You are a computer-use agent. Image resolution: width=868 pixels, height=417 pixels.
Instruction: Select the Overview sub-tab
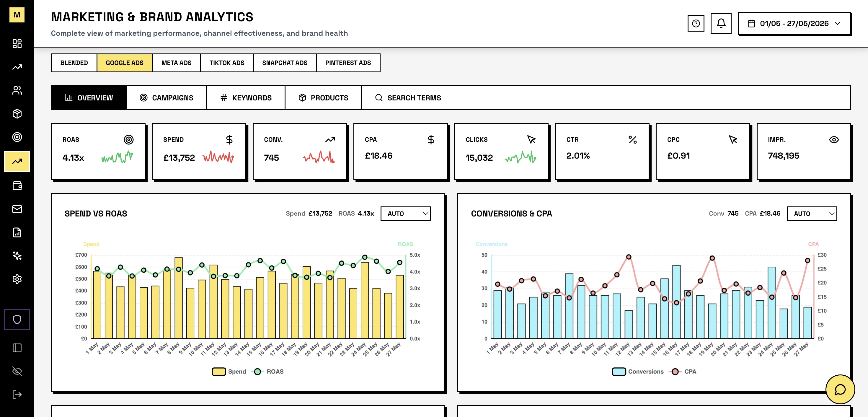[89, 98]
